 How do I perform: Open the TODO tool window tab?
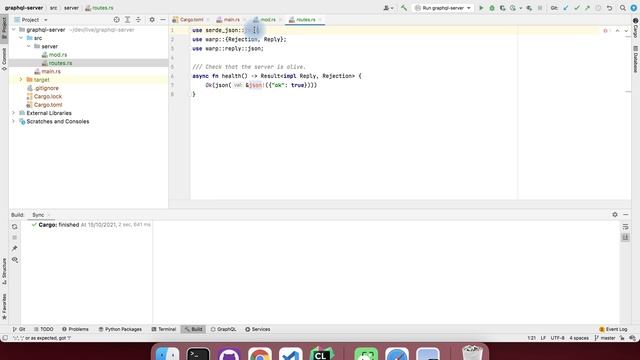click(44, 329)
